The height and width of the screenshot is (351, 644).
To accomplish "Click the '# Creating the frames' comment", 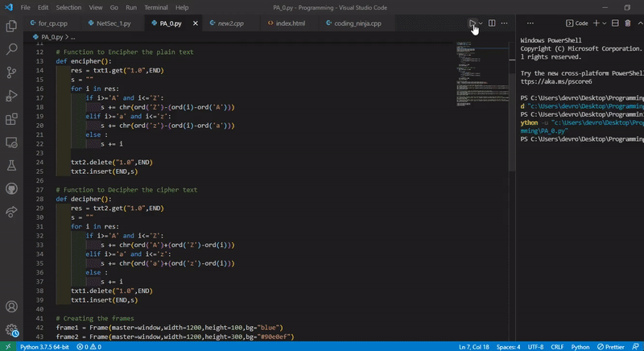I will pos(95,318).
